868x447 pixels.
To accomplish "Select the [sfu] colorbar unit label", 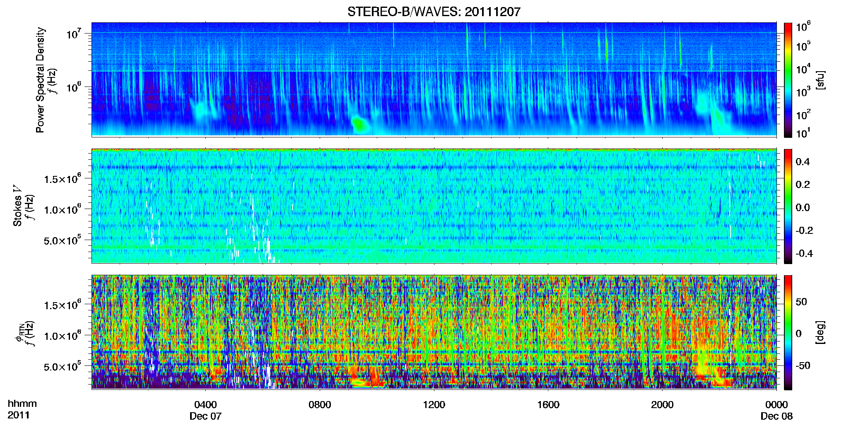I will (x=821, y=80).
